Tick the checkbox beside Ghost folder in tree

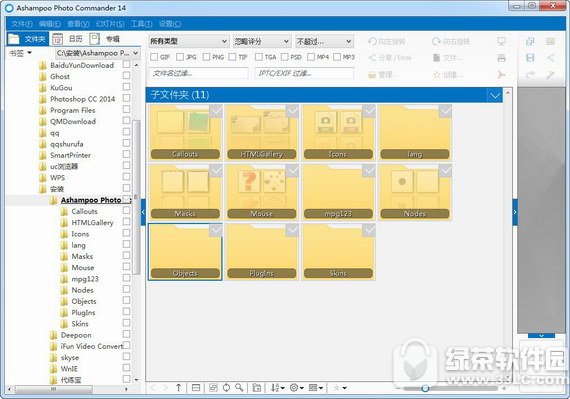127,75
